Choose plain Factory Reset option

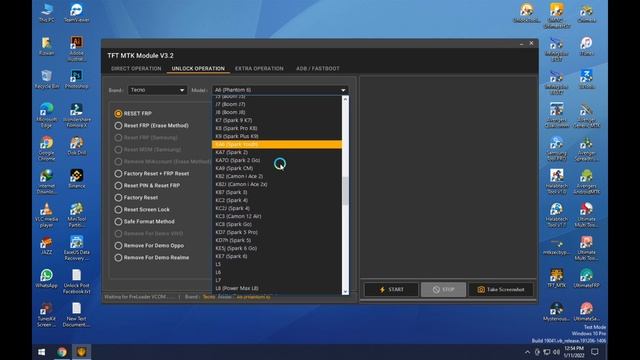tap(136, 198)
